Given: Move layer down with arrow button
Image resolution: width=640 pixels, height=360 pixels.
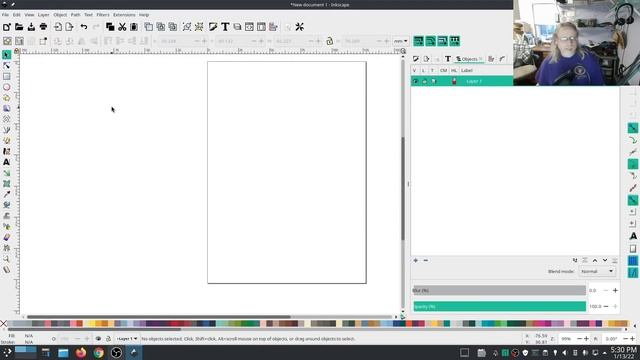Looking at the screenshot, I should coord(605,260).
